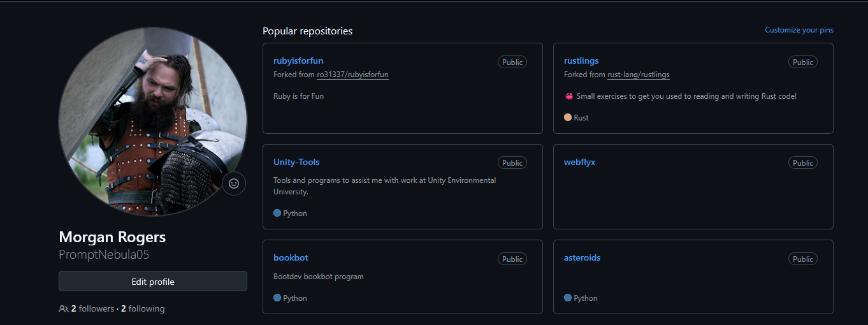868x325 pixels.
Task: Follow the ro31337/rubyisforfun fork source link
Action: click(x=352, y=75)
